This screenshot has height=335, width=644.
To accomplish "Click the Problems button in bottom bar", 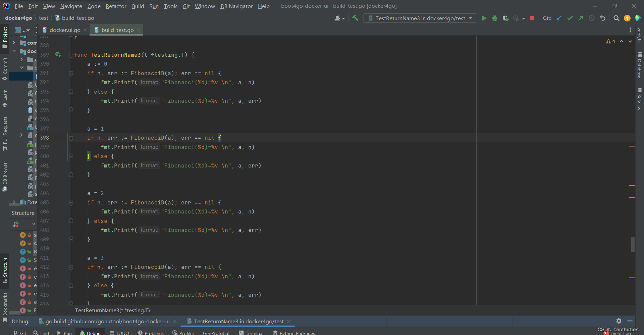I will tap(151, 333).
